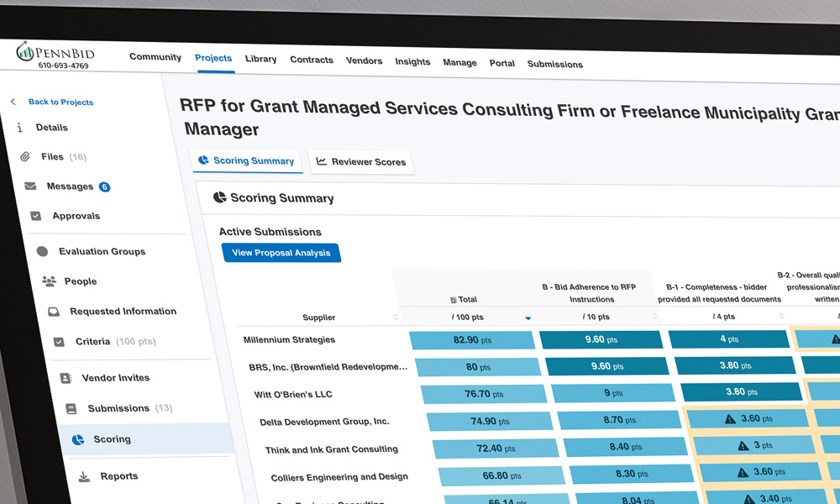Click the PennBid logo
Image resolution: width=840 pixels, height=504 pixels.
tap(55, 52)
